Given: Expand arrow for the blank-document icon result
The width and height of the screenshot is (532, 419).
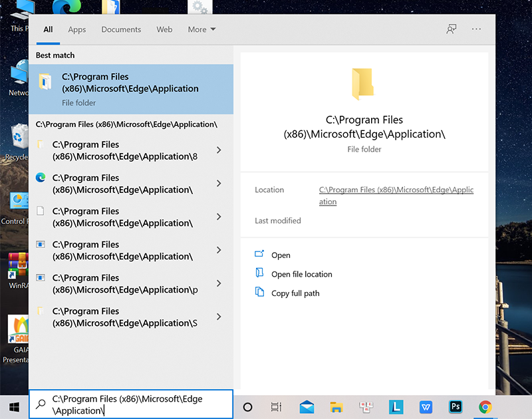Looking at the screenshot, I should pos(219,217).
